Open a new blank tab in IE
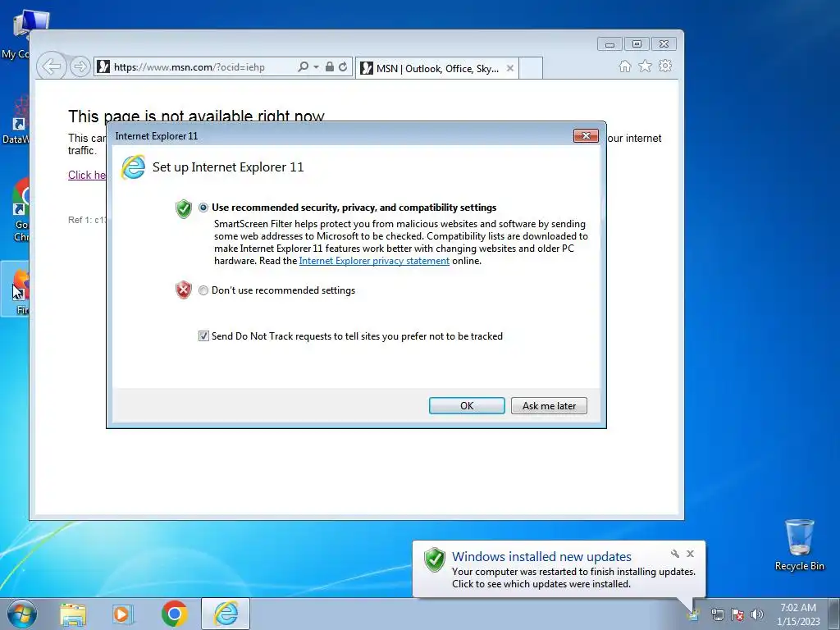 coord(531,69)
